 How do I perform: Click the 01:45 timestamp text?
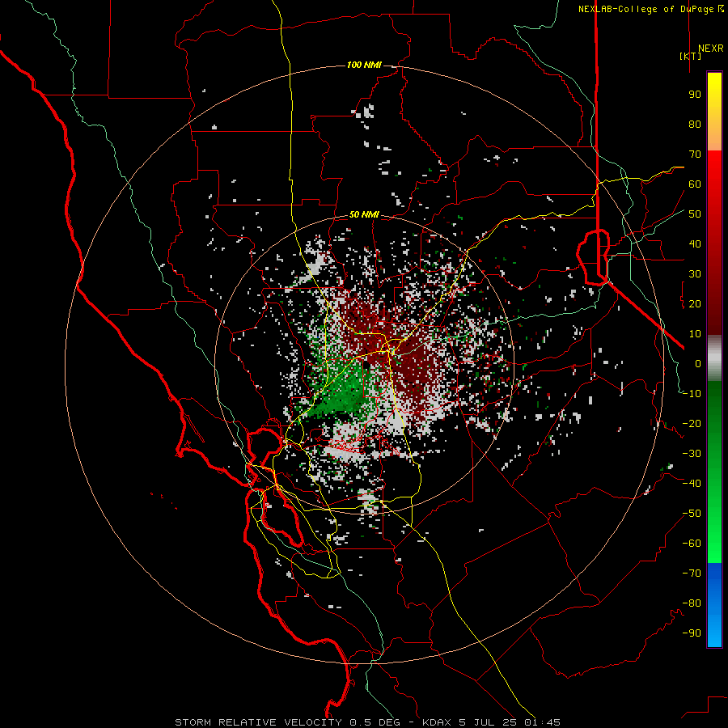point(542,722)
